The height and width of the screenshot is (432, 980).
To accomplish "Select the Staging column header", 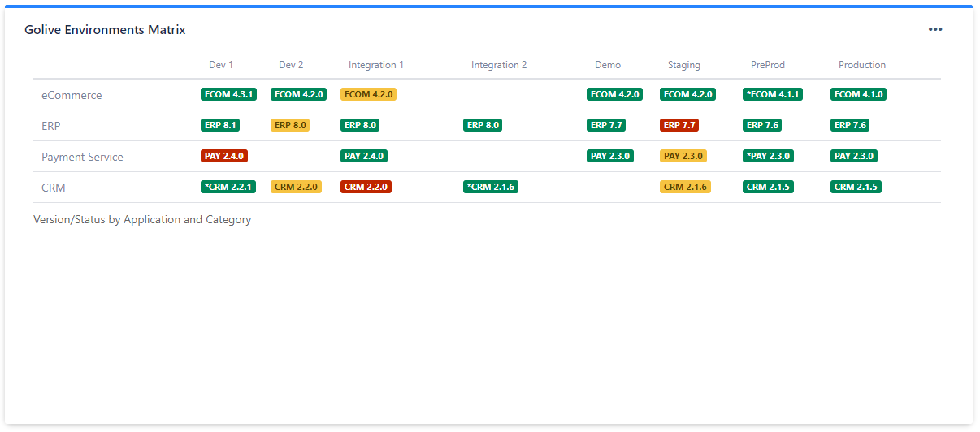I will point(683,65).
